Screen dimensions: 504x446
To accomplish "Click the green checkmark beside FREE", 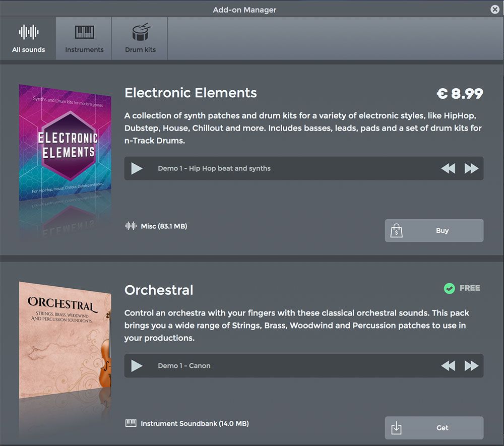I will (450, 288).
